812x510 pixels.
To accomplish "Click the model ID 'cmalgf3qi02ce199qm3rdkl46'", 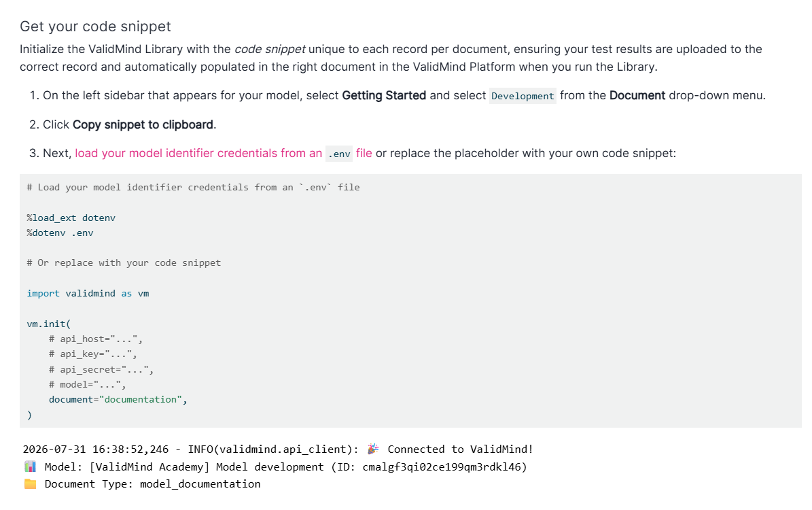I will 442,467.
